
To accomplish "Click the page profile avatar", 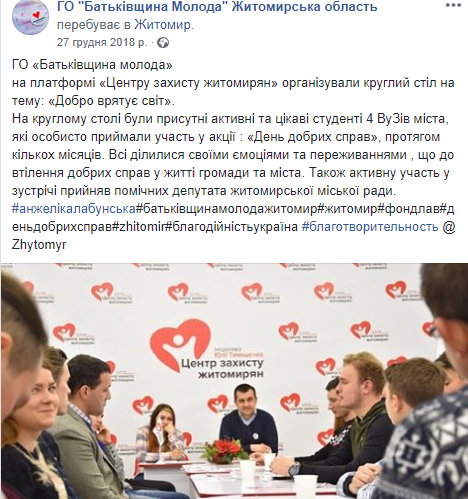I will [x=30, y=17].
